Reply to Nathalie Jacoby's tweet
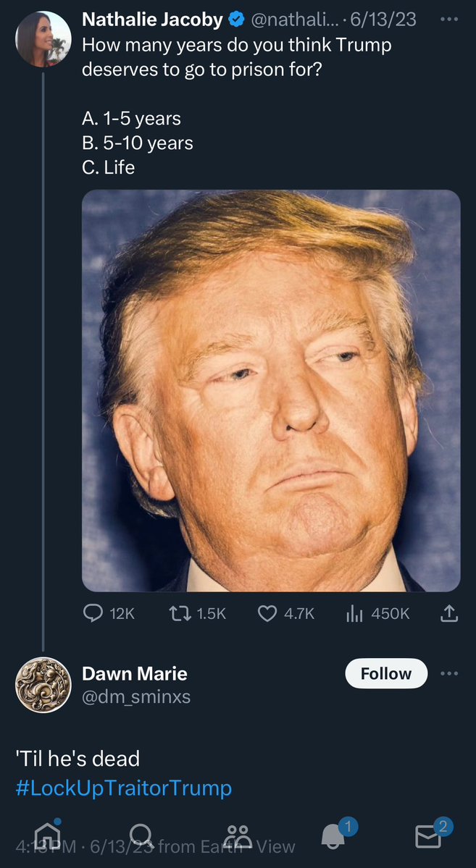 [x=93, y=613]
